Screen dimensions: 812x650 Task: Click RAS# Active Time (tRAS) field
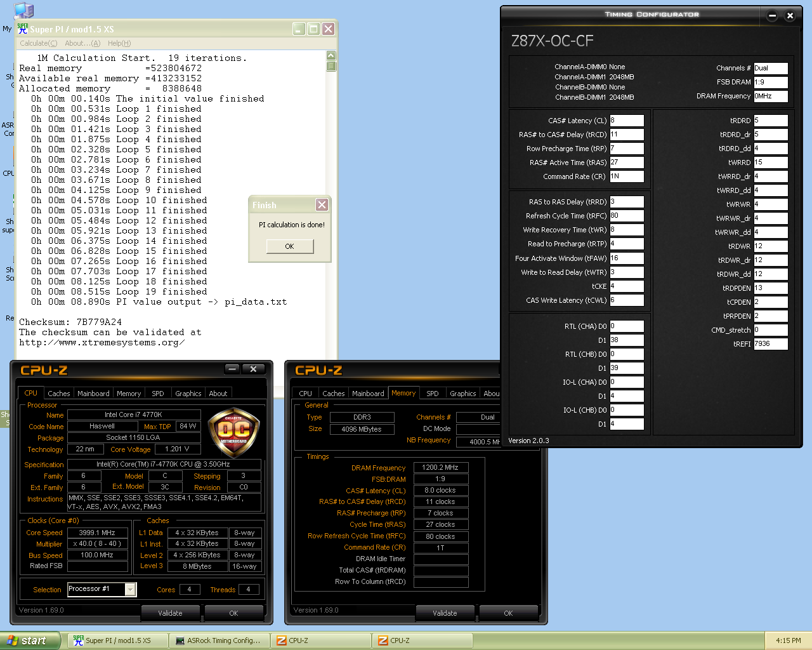[627, 162]
